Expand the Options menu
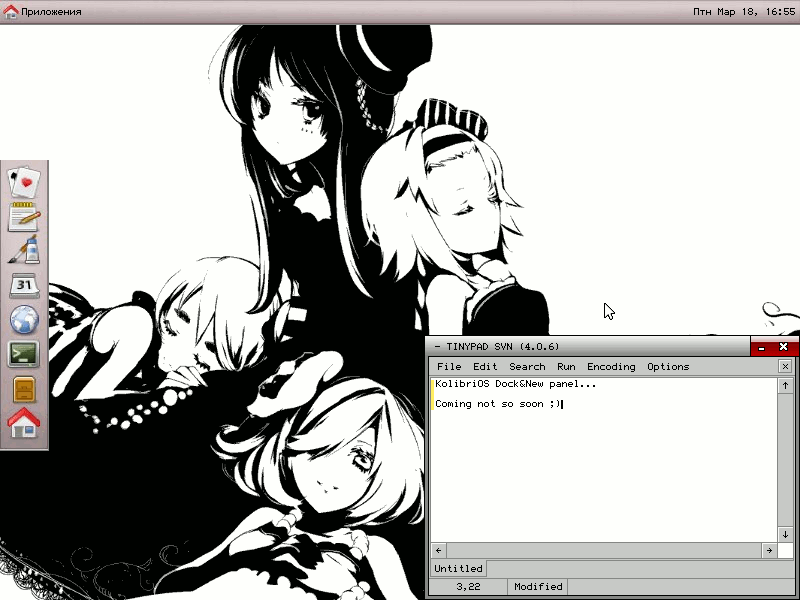800x600 pixels. (668, 367)
